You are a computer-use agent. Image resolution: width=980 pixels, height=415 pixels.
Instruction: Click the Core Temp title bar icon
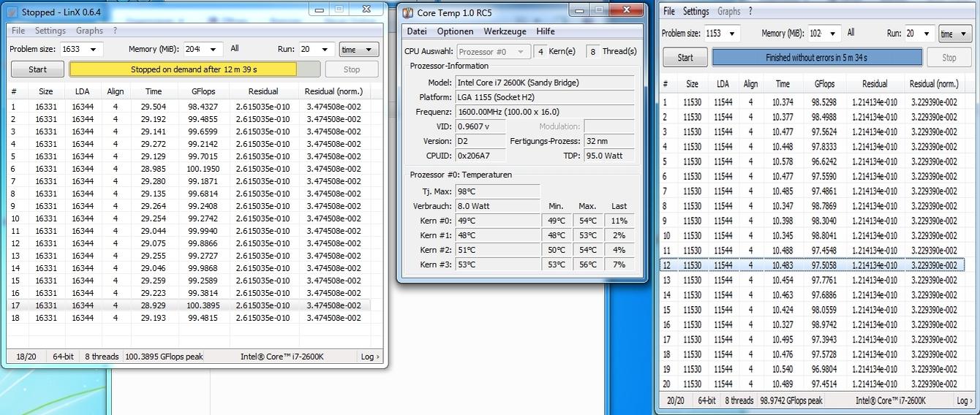click(408, 12)
